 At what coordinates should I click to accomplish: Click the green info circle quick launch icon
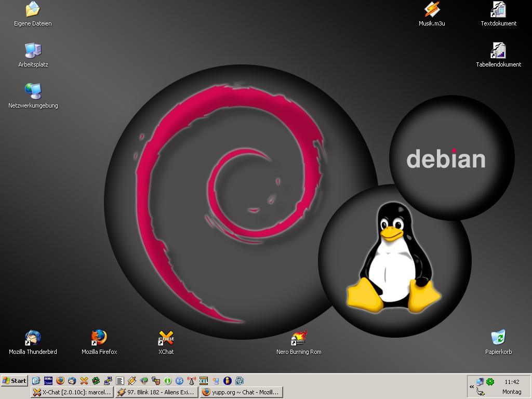pos(168,381)
